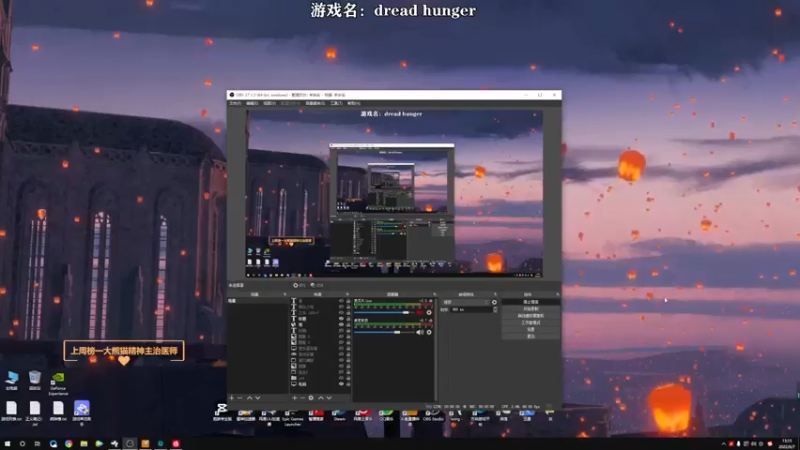Viewport: 800px width, 450px height.
Task: Toggle the eye icon of the game capture source
Action: 341,354
